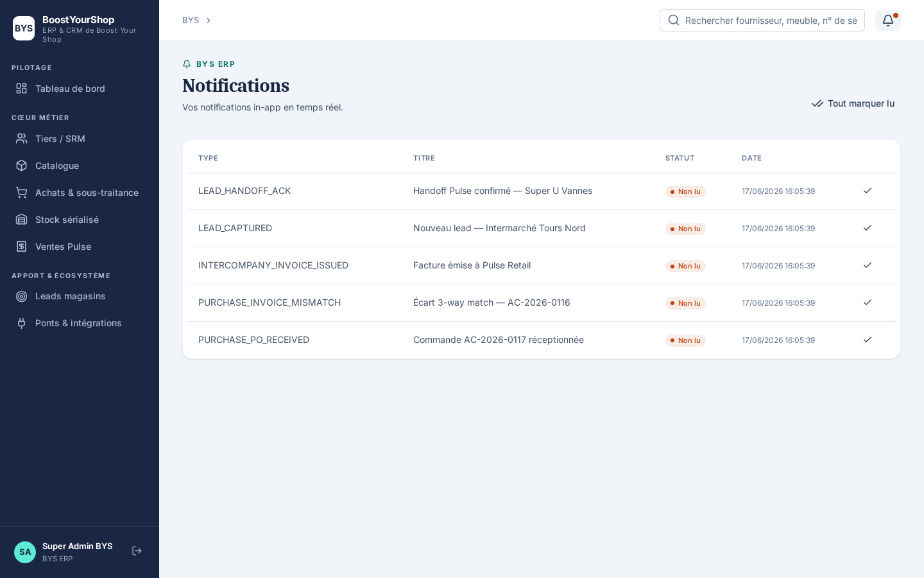
Task: Go to Ponts & intégrations
Action: click(x=80, y=323)
